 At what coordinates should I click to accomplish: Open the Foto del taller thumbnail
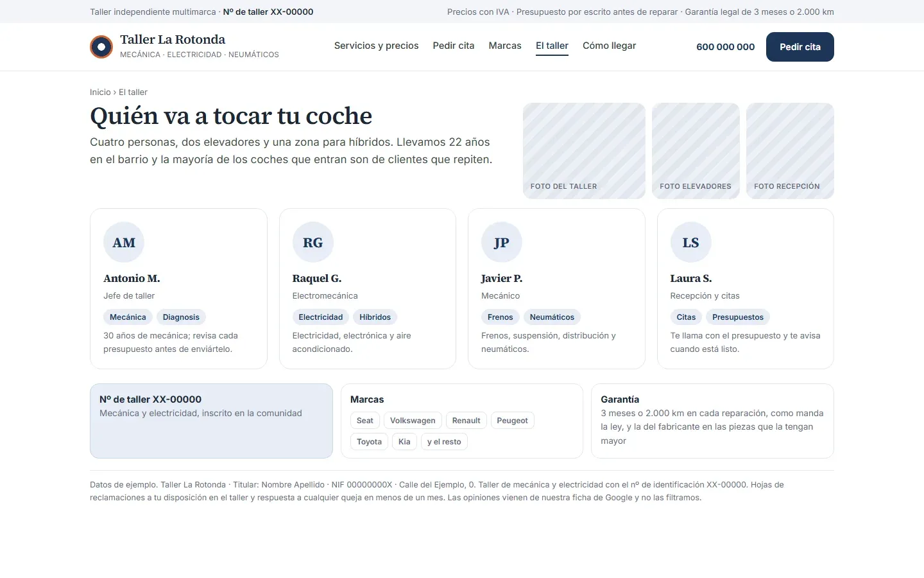[x=584, y=151]
